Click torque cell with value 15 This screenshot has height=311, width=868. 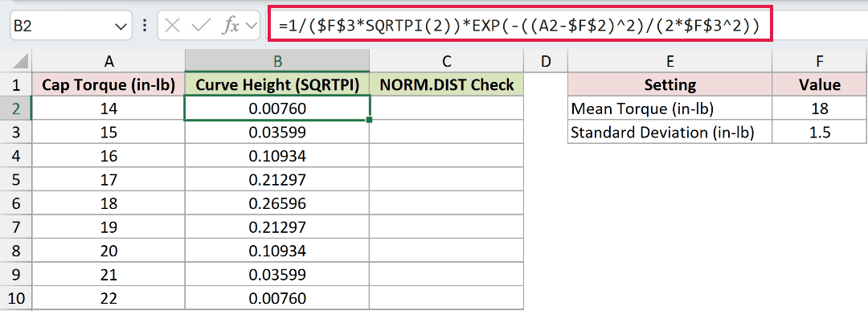point(109,132)
